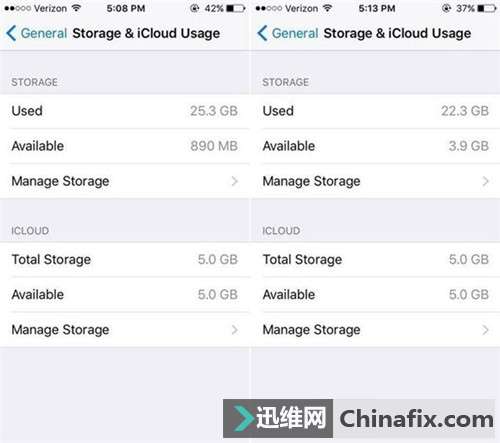This screenshot has height=443, width=500.
Task: Go back to General on right screen
Action: [x=295, y=33]
